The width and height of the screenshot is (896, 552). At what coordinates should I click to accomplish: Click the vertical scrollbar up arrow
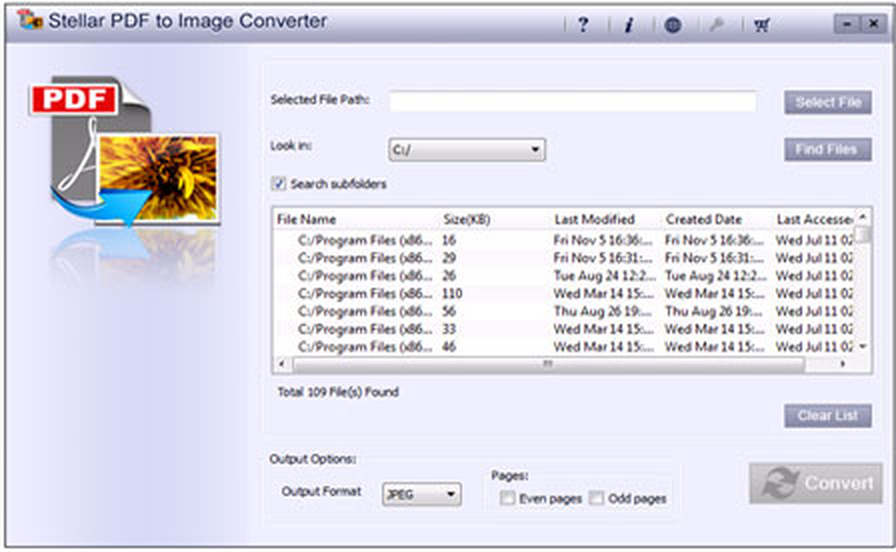(863, 217)
